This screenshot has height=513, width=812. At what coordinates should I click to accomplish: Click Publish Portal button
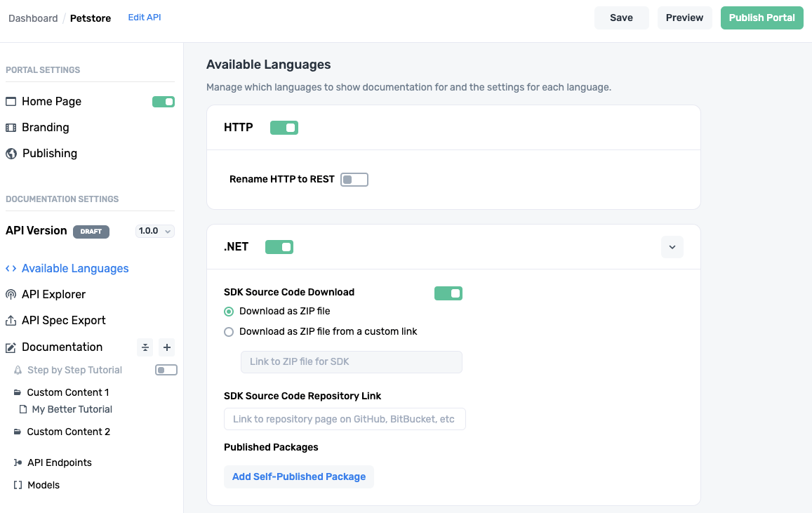click(761, 18)
